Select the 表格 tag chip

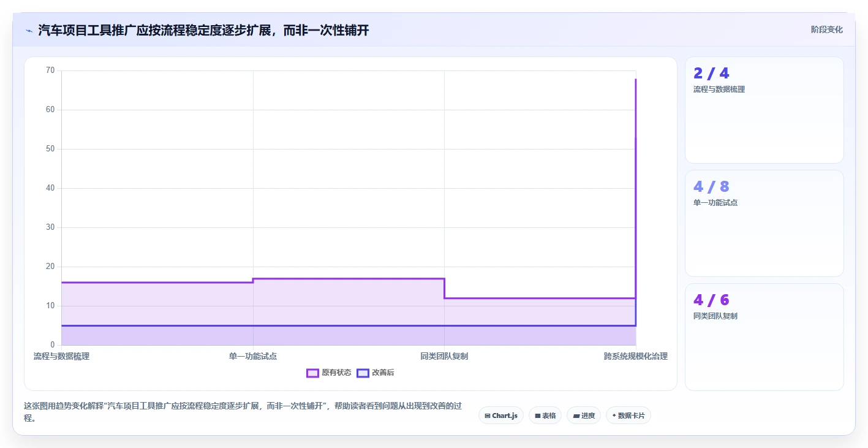click(545, 416)
